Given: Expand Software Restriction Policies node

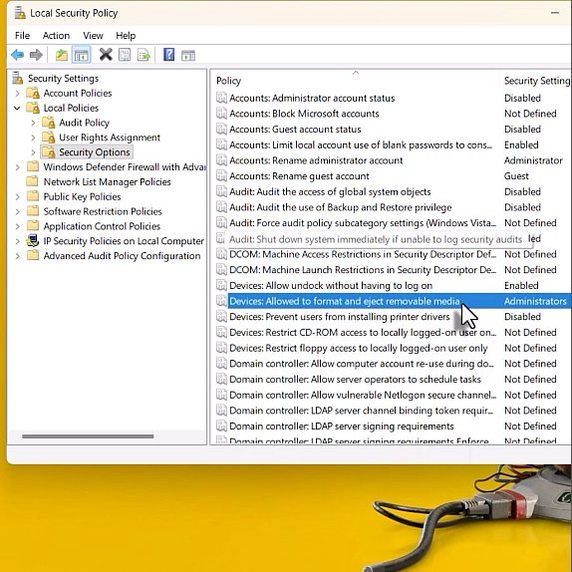Looking at the screenshot, I should (x=18, y=212).
